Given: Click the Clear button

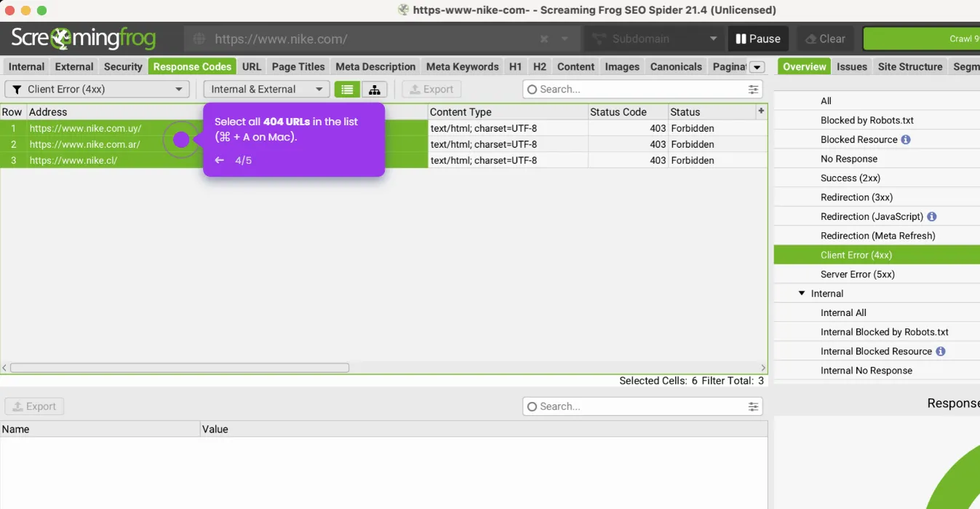Looking at the screenshot, I should coord(824,39).
